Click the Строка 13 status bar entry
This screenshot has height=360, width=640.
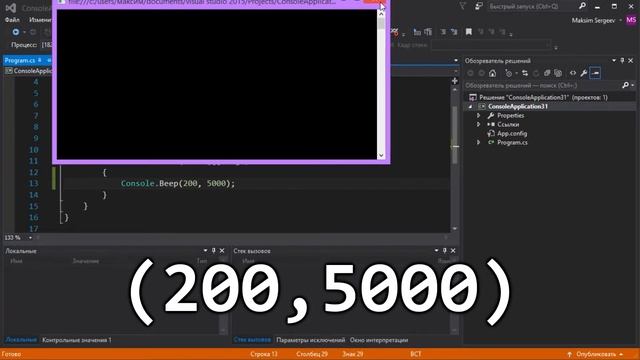(x=264, y=354)
